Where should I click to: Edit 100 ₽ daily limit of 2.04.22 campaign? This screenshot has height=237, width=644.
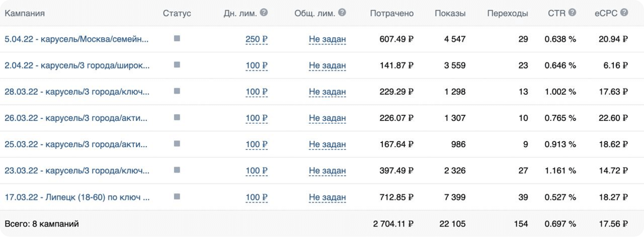click(x=256, y=65)
